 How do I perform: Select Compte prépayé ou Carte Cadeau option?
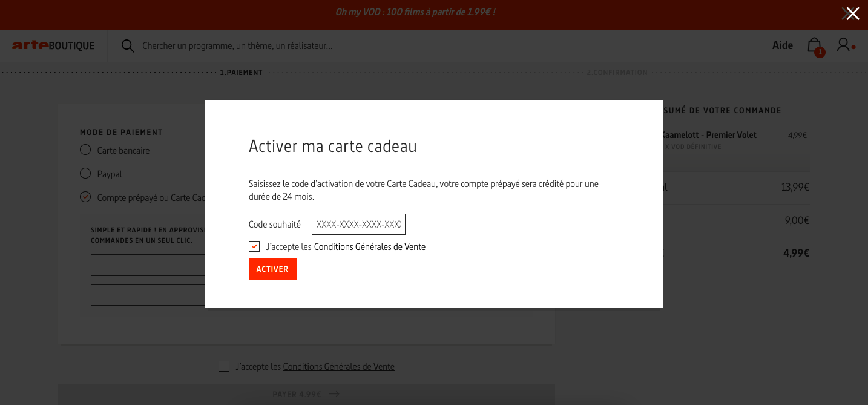click(85, 197)
